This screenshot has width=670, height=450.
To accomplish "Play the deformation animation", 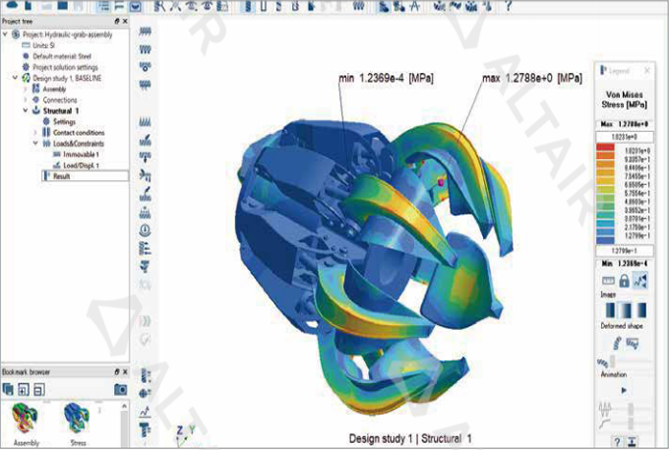I will [x=624, y=389].
